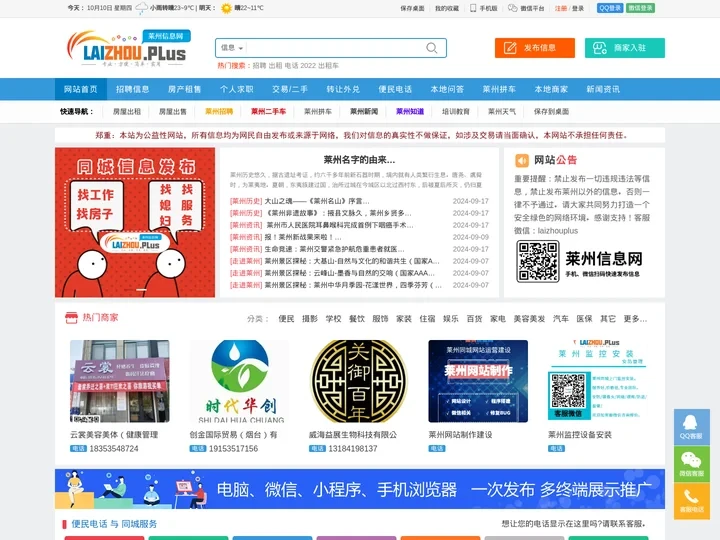720x540 pixels.
Task: Select the 房产租售 nav tab
Action: point(185,89)
